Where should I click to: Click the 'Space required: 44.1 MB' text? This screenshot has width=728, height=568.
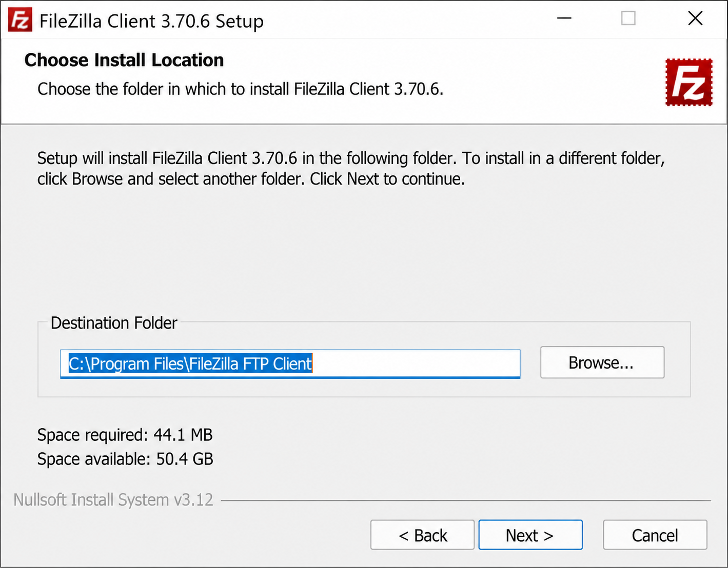[125, 435]
